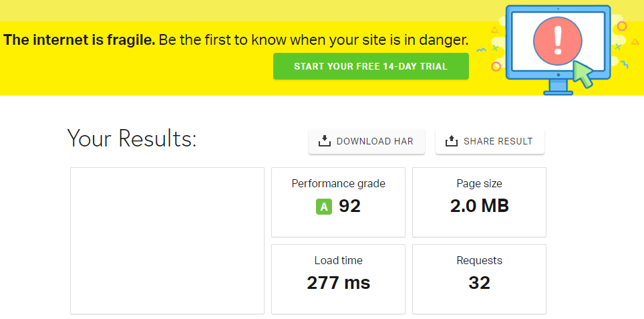Start your free 14-day trial
The width and height of the screenshot is (644, 319).
click(x=371, y=67)
